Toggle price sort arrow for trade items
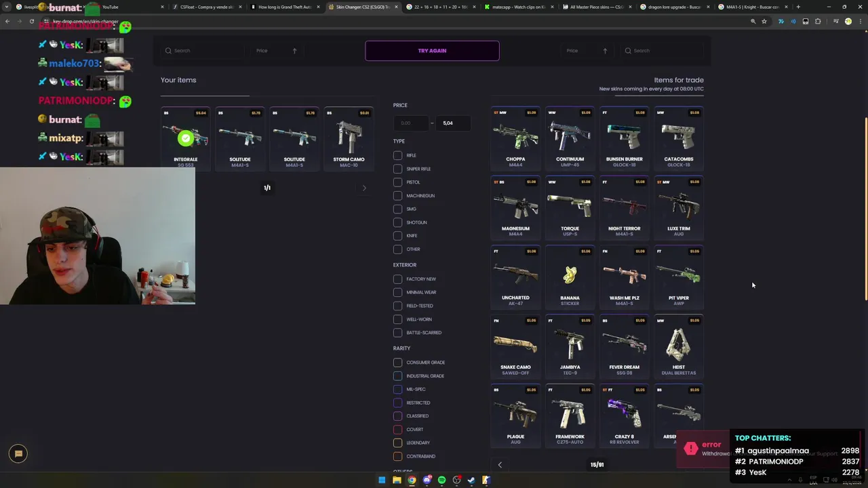The image size is (868, 488). click(605, 50)
